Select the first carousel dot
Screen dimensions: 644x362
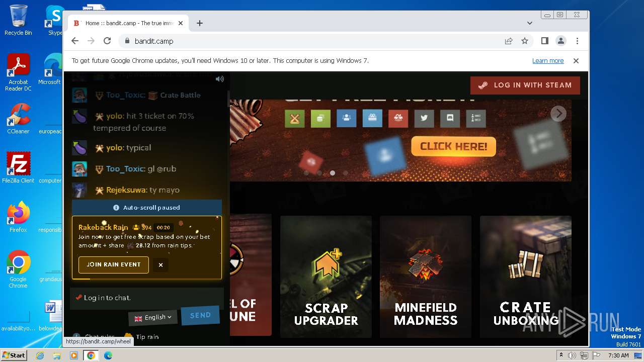(x=306, y=173)
